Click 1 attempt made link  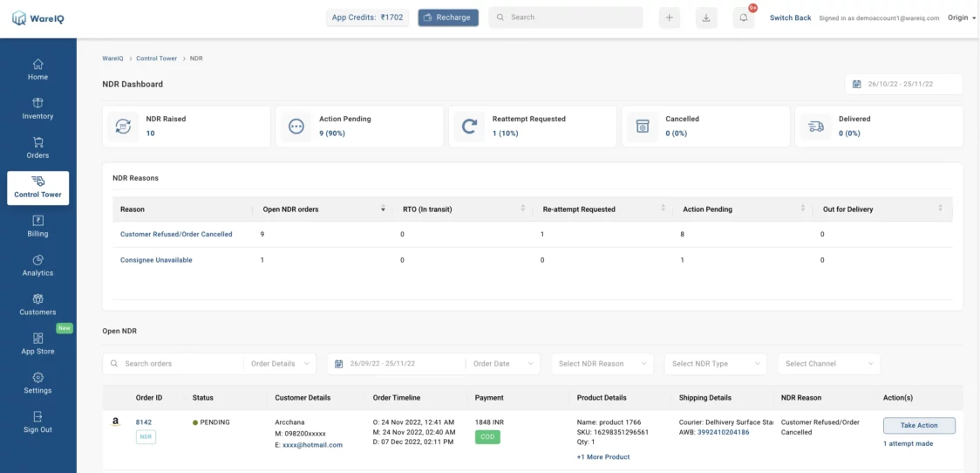click(909, 443)
